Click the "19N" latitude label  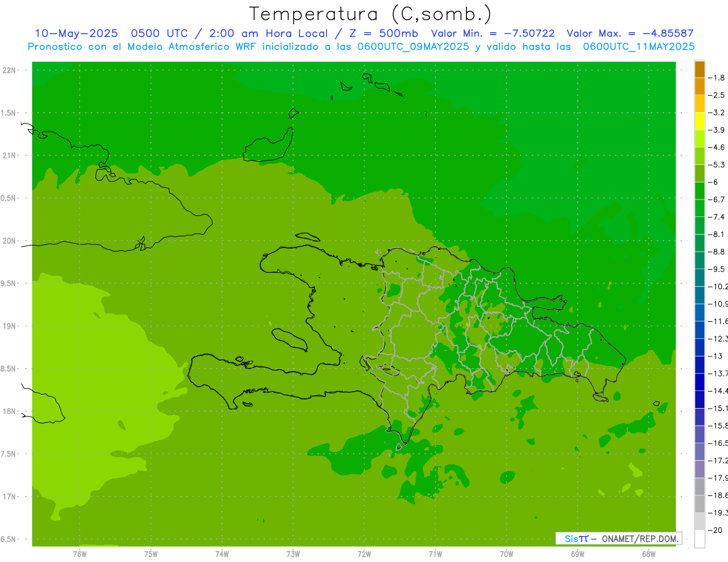point(9,326)
